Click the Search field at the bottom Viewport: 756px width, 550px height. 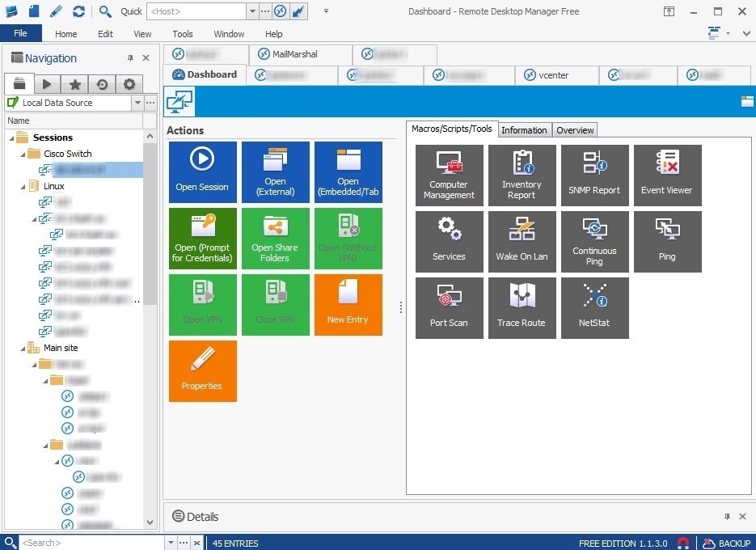81,543
